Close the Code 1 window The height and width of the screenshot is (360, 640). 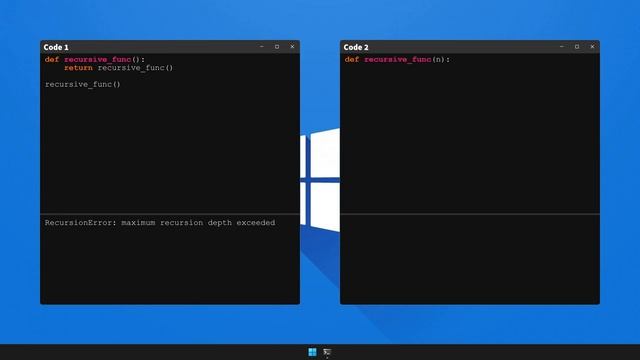click(x=292, y=47)
